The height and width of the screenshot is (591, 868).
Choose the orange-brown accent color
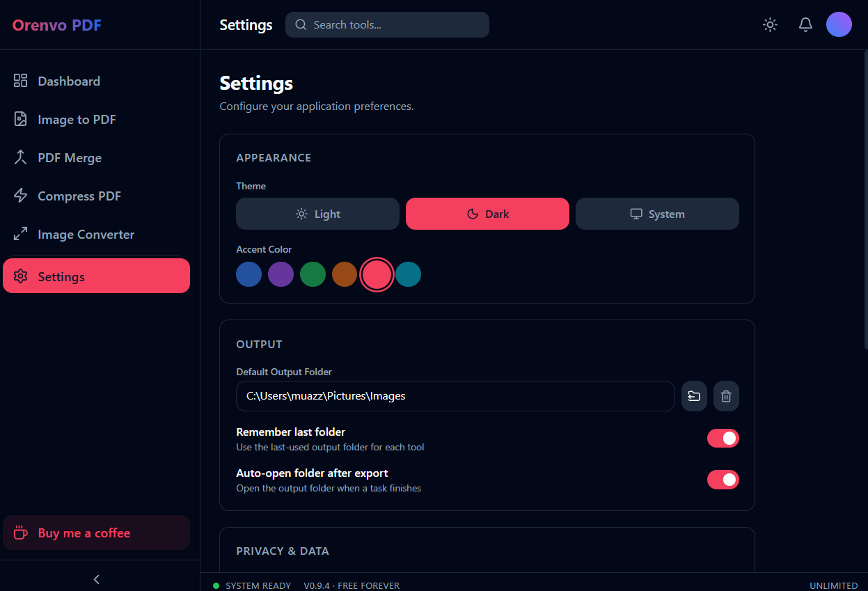click(345, 274)
